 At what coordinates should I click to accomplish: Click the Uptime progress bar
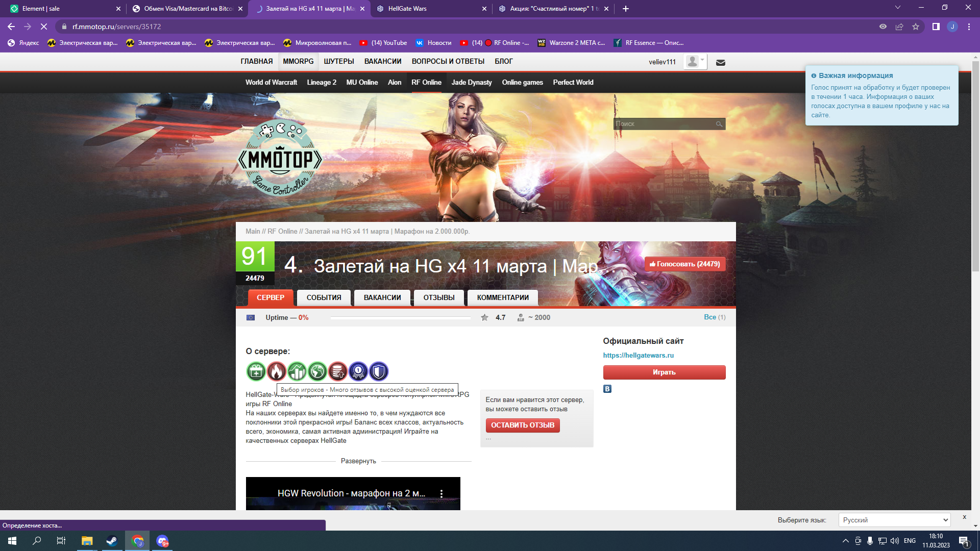[401, 317]
